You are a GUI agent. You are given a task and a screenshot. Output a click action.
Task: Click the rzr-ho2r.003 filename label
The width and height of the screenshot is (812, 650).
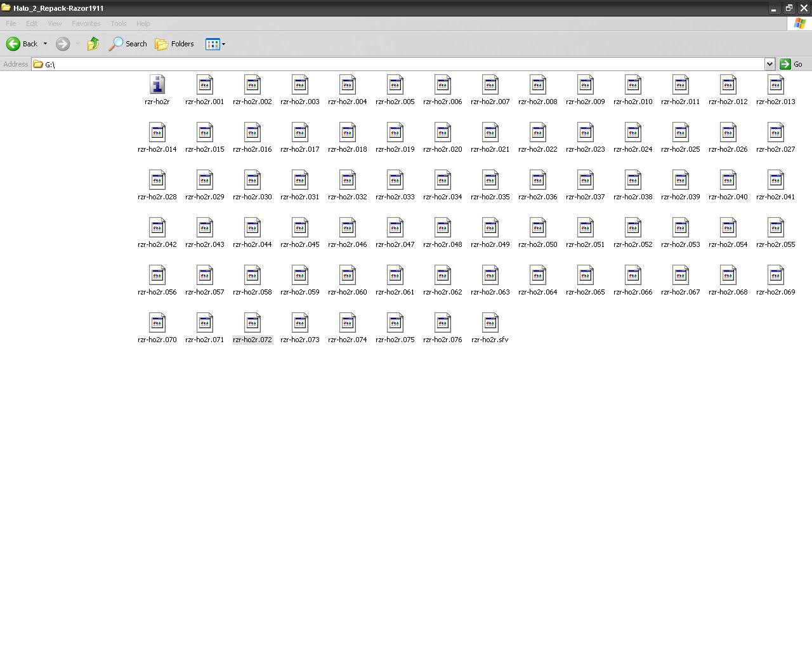300,102
